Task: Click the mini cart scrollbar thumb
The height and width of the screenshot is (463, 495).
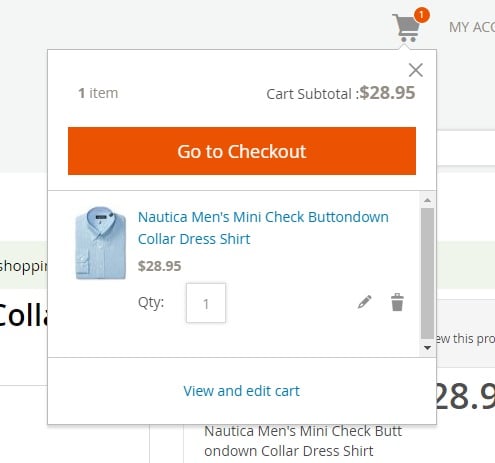Action: click(427, 273)
